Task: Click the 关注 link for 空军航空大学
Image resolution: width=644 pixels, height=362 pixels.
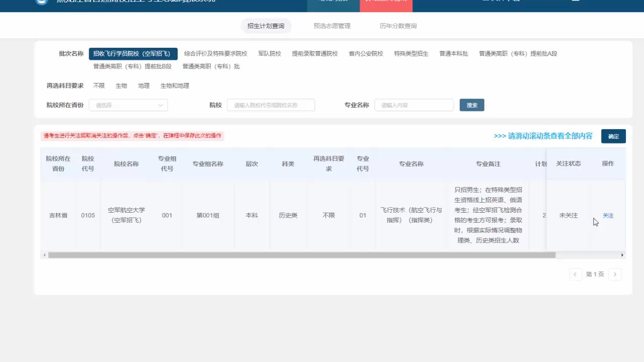Action: [608, 216]
